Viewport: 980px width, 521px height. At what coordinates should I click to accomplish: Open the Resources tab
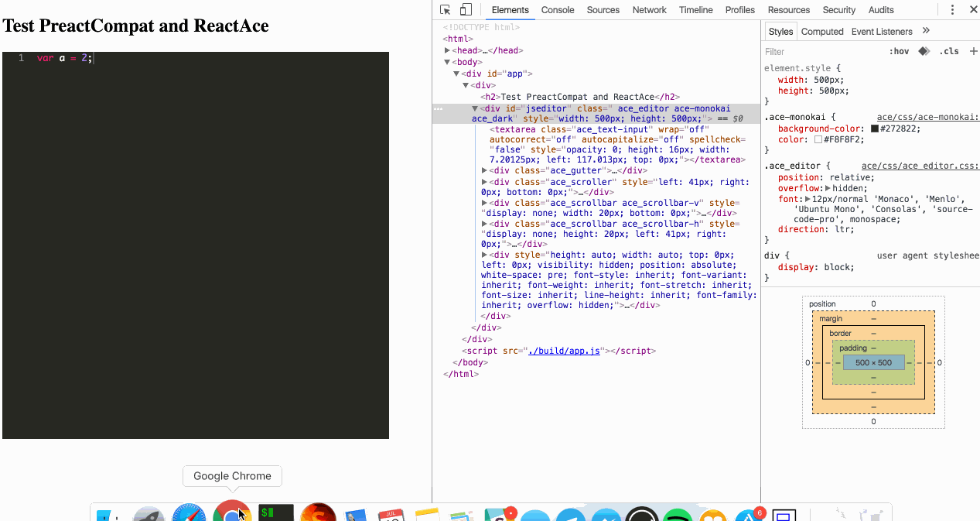(x=789, y=10)
